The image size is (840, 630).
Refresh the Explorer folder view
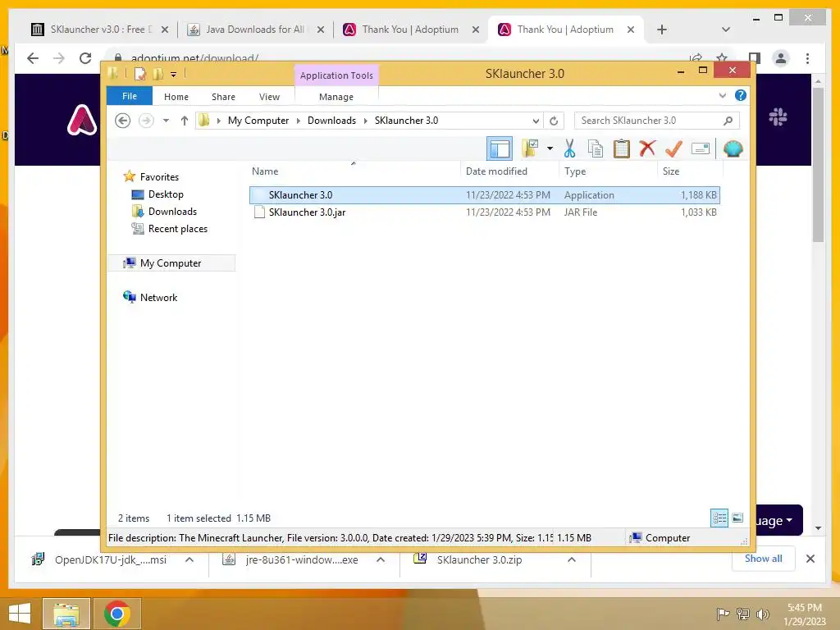coord(554,121)
